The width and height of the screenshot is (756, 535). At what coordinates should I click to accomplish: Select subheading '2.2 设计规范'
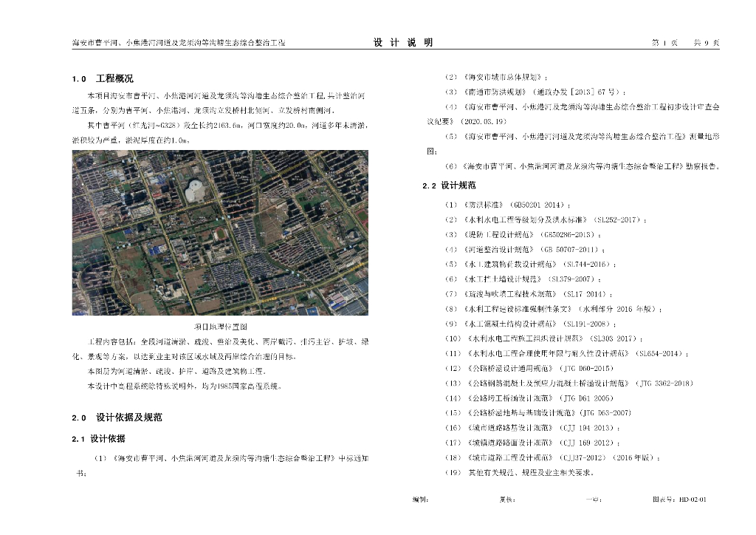tap(449, 185)
